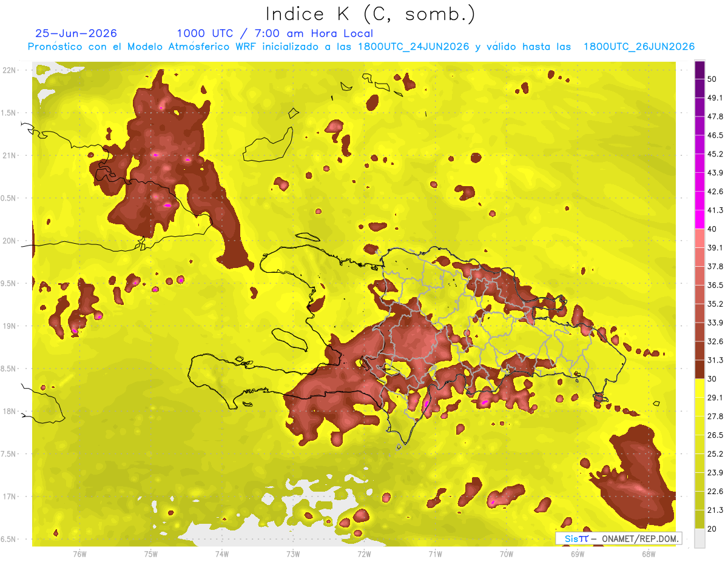
Task: Click the 70W longitude label
Action: pyautogui.click(x=506, y=554)
